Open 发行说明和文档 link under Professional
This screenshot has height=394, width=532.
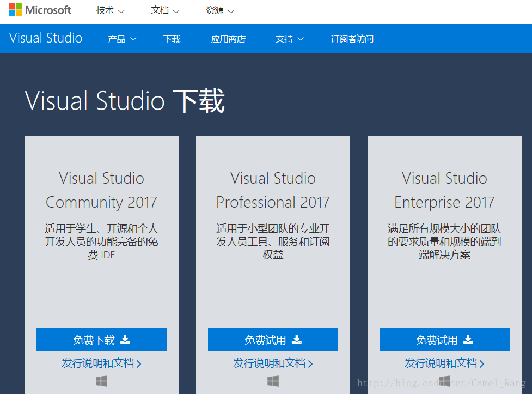(x=273, y=363)
